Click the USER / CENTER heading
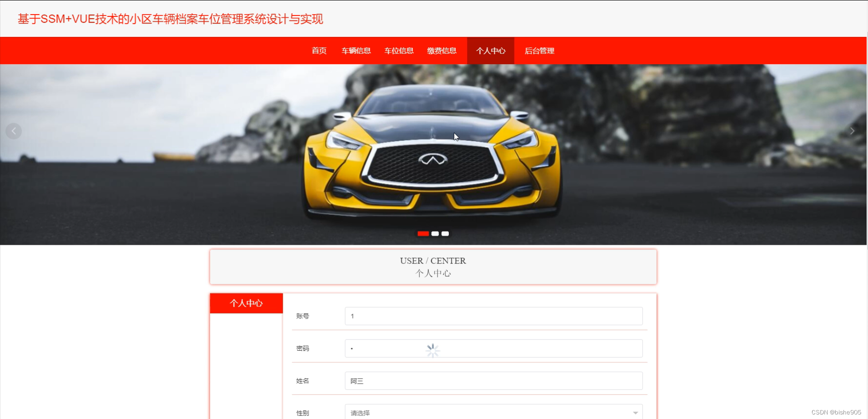The height and width of the screenshot is (419, 868). [433, 261]
